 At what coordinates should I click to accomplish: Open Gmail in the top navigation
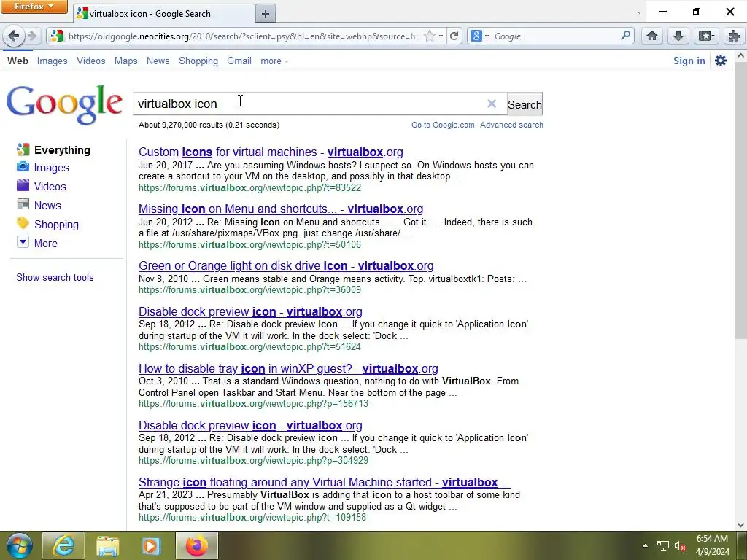click(x=239, y=61)
